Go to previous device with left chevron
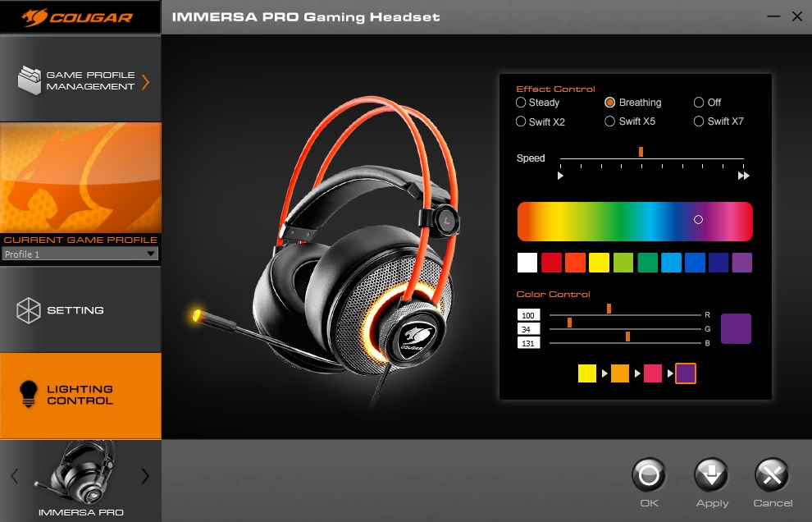Screen dimensions: 812x522 pyautogui.click(x=15, y=476)
